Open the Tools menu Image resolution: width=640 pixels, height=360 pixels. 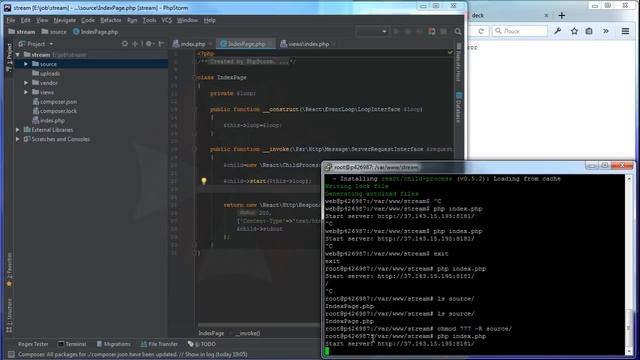click(149, 20)
